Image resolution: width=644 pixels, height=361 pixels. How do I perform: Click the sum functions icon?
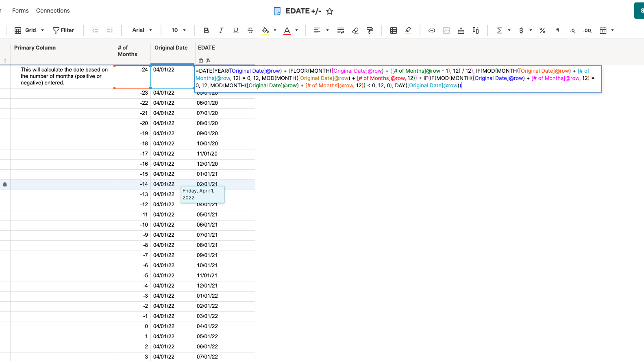(x=499, y=30)
